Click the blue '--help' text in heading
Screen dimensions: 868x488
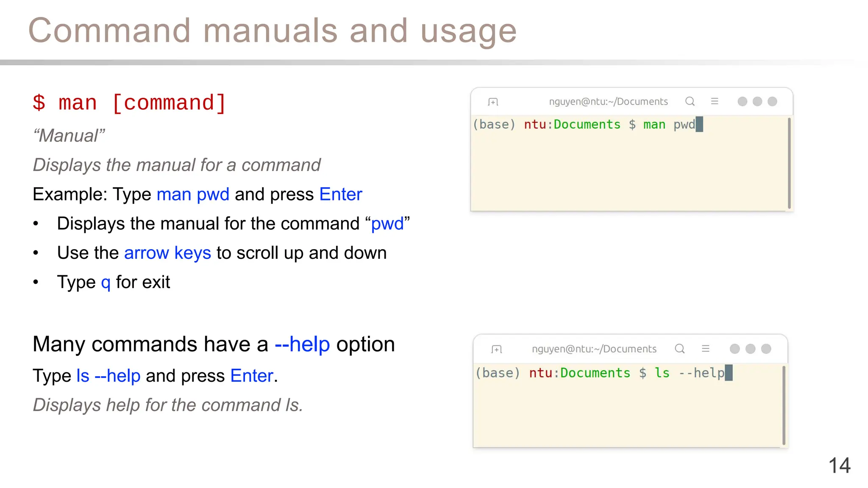(302, 344)
